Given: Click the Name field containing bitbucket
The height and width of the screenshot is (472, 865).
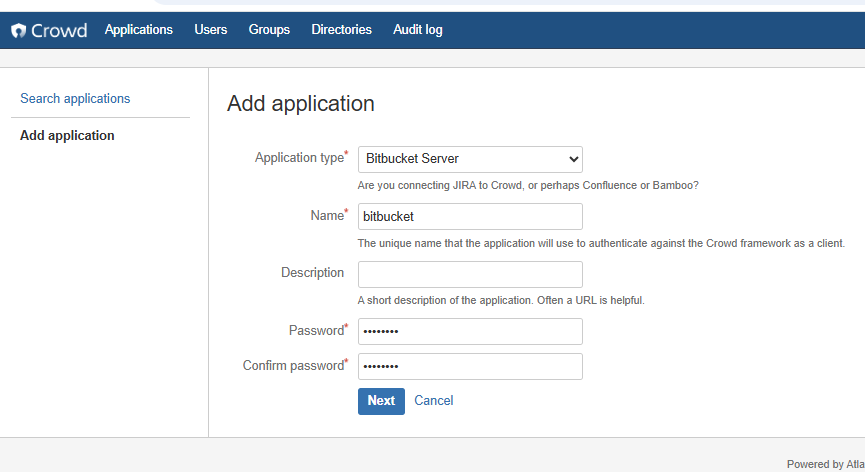Looking at the screenshot, I should pos(470,217).
